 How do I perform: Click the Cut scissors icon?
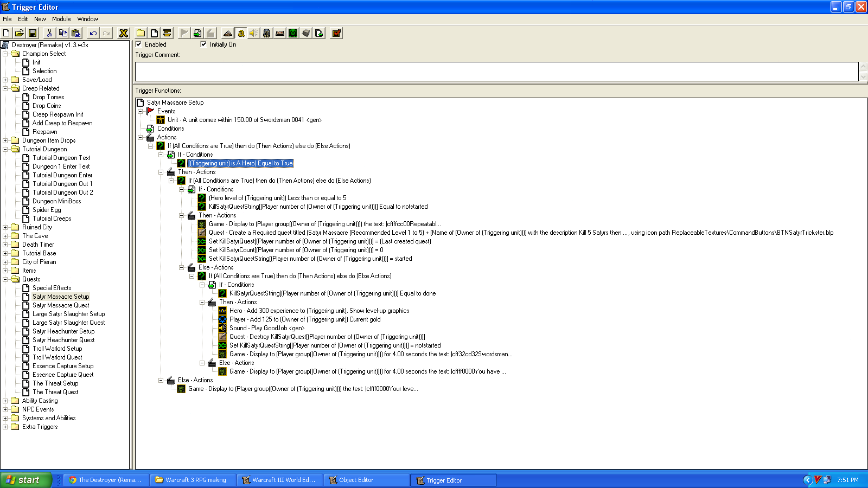click(x=49, y=33)
